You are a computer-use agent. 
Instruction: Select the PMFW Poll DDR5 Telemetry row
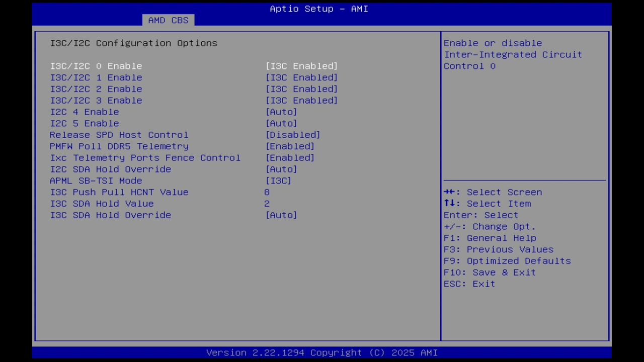pos(119,146)
